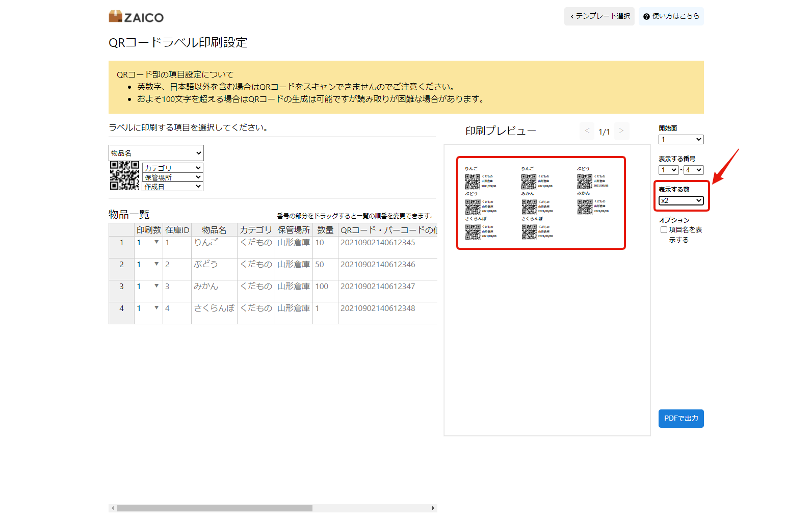Image resolution: width=812 pixels, height=517 pixels.
Task: Click barcode value 20210902140612345
Action: point(378,243)
